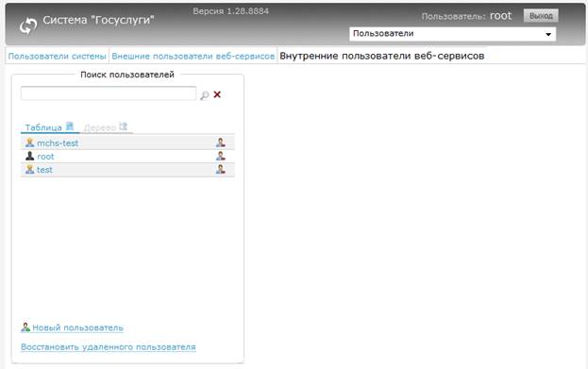Click the action icon at right of test row
Screen dimensions: 588x369
221,169
